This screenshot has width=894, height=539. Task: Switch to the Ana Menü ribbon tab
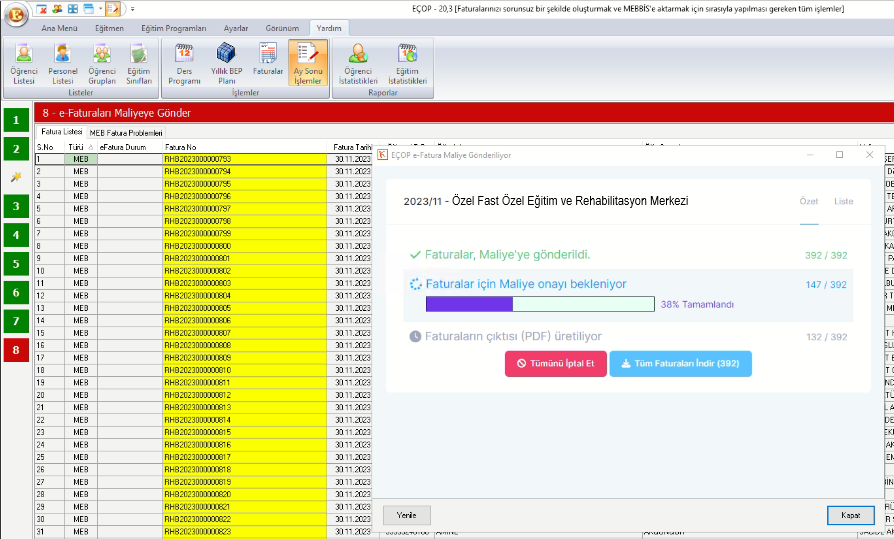pos(59,28)
